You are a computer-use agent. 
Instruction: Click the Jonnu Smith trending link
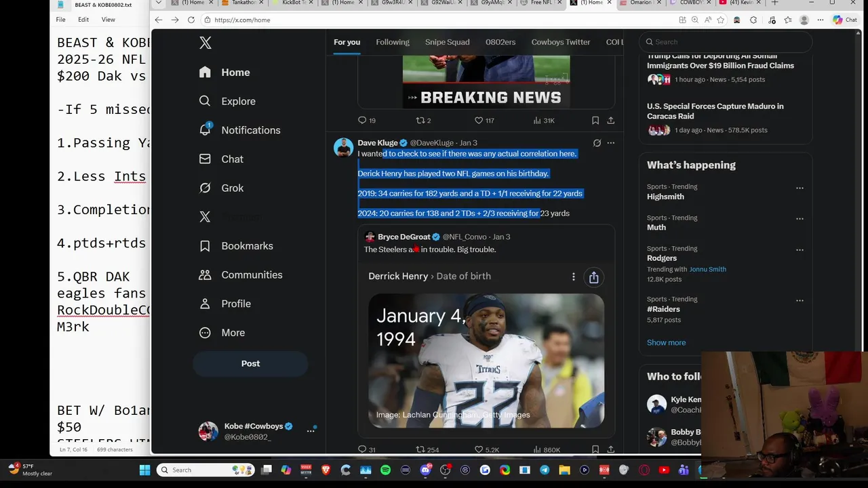tap(708, 269)
